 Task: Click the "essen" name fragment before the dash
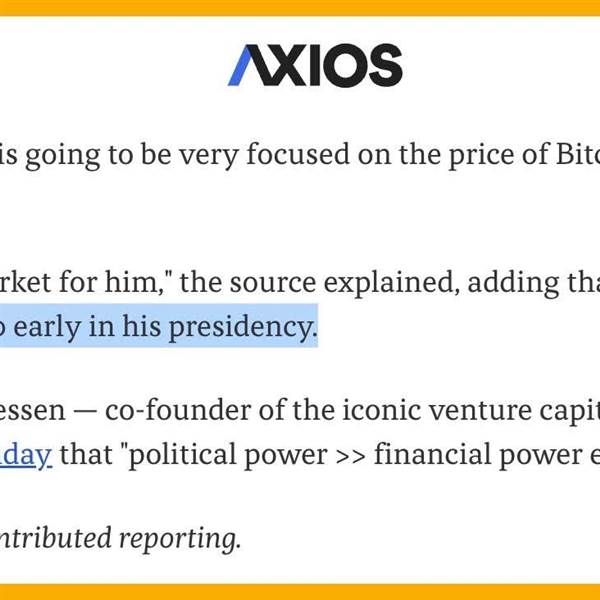[33, 411]
